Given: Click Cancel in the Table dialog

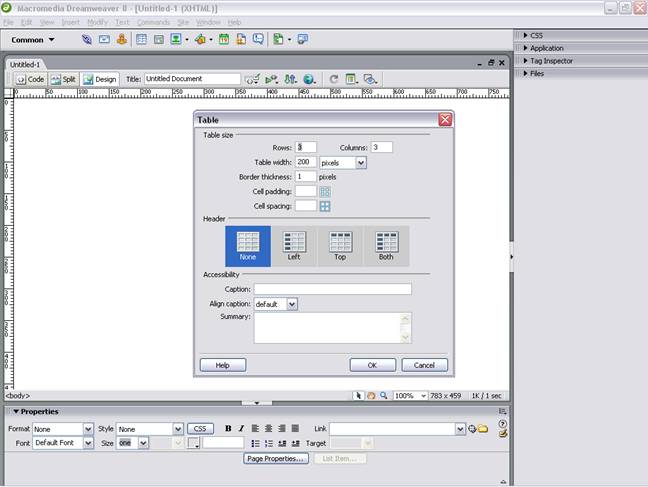Looking at the screenshot, I should (x=424, y=365).
